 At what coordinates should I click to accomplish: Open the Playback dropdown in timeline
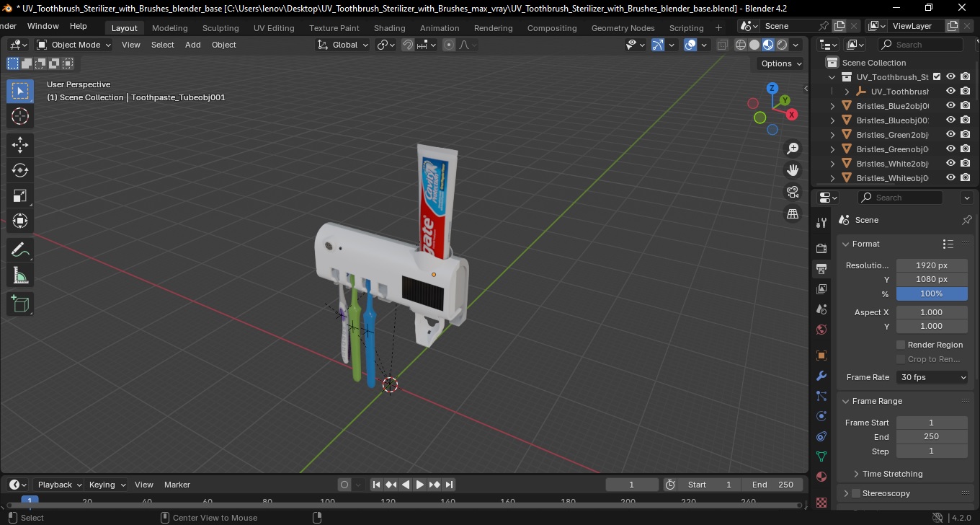tap(59, 485)
